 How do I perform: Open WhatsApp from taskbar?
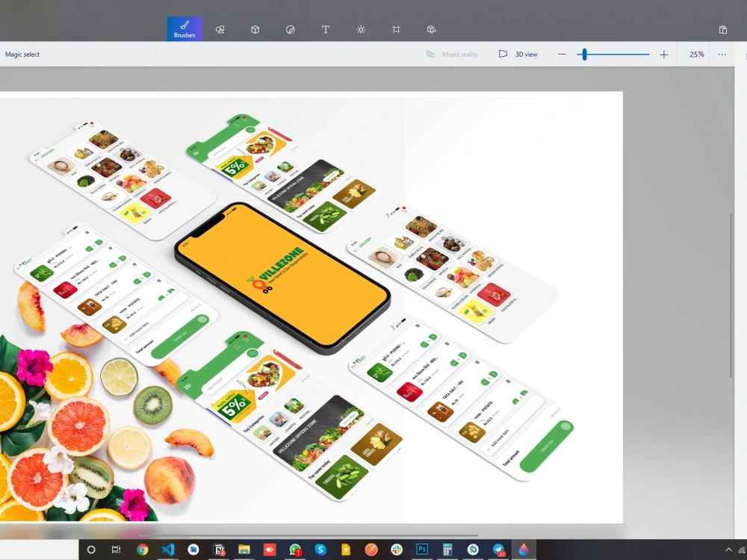295,550
